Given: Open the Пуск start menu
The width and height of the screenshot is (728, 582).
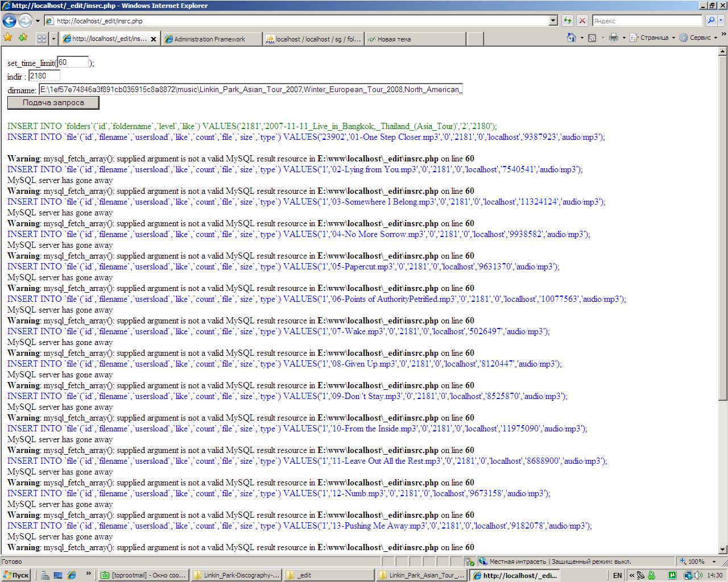Looking at the screenshot, I should [16, 575].
